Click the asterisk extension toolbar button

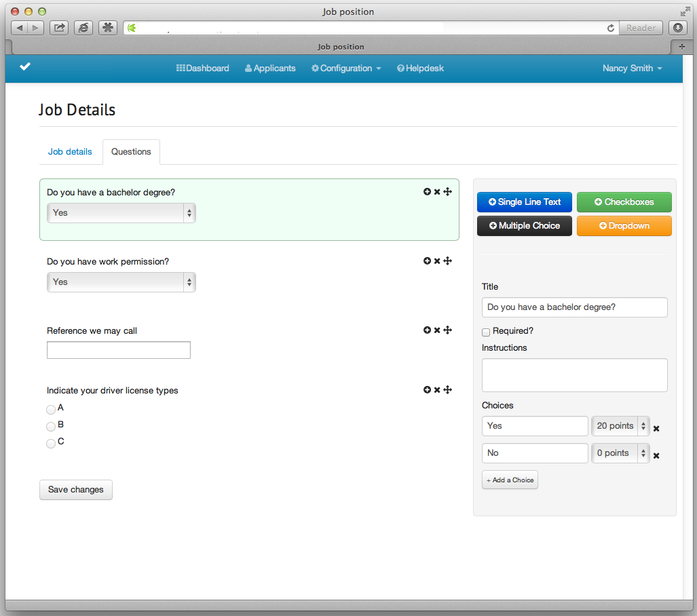108,28
